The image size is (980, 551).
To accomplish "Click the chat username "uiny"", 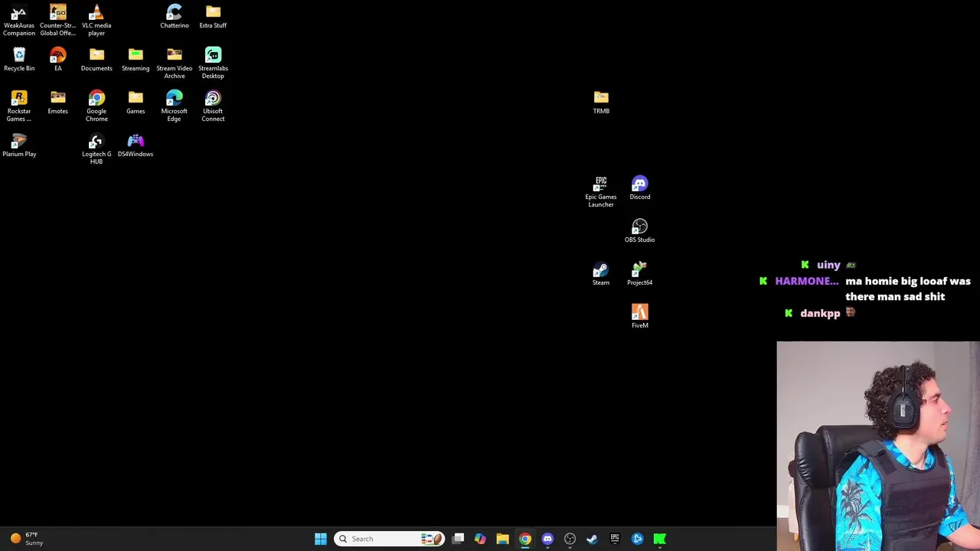I will [x=828, y=265].
